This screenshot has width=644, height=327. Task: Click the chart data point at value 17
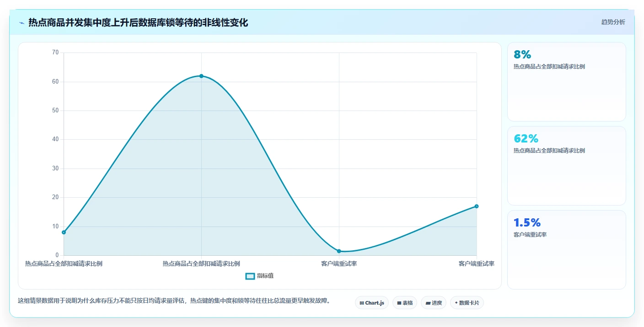[477, 206]
